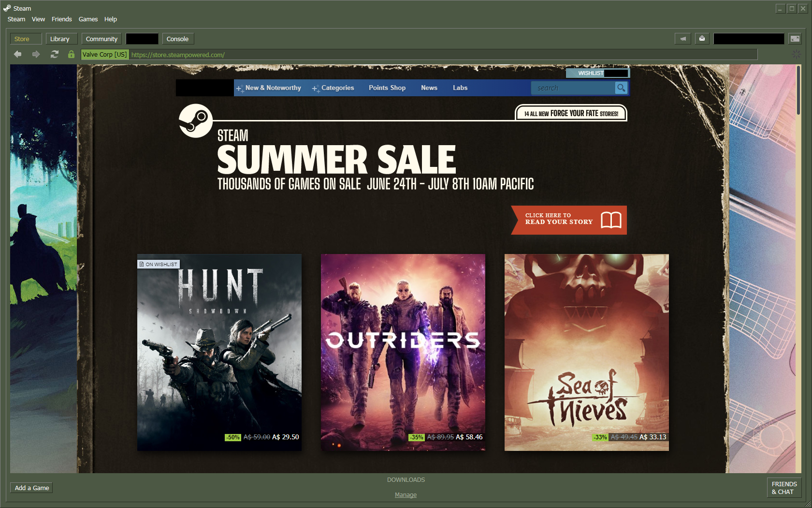Click the Wishlist button
Screen dimensions: 812x508
[x=598, y=73]
